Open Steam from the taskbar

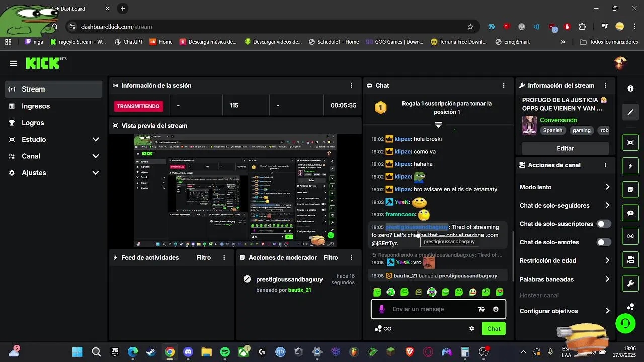[151, 352]
